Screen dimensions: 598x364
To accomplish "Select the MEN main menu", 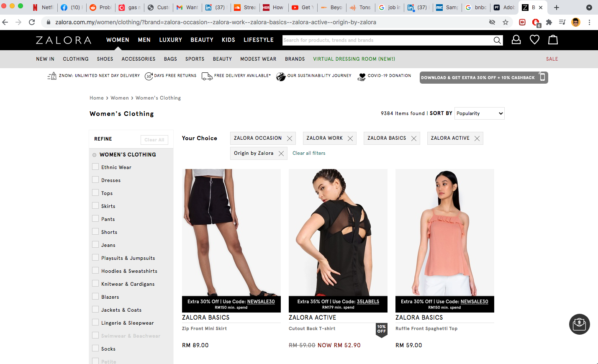I will point(144,40).
